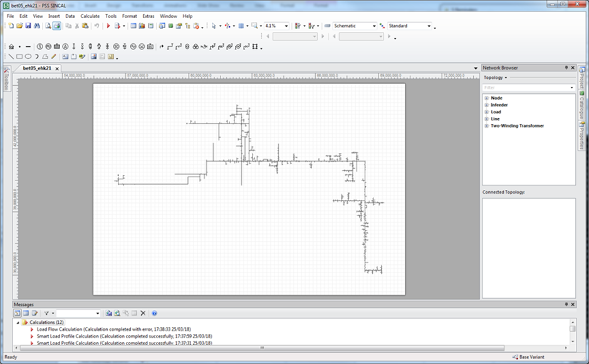Viewport: 589px width, 364px height.
Task: Open the Schematic view dropdown
Action: 374,26
